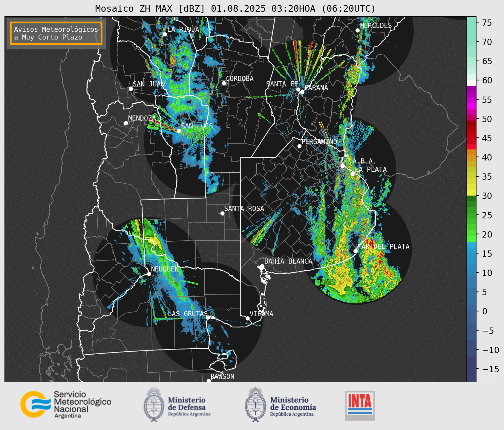The image size is (504, 430).
Task: Click the color scale value −10
Action: click(490, 350)
